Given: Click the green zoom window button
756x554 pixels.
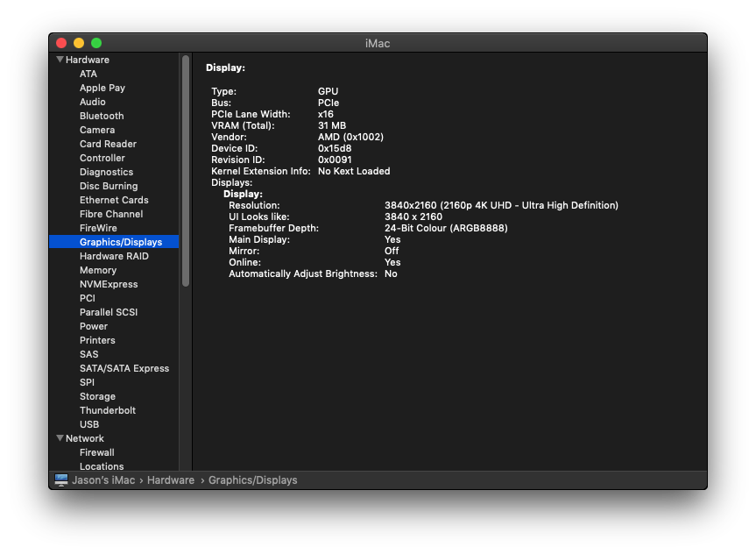Looking at the screenshot, I should (96, 43).
